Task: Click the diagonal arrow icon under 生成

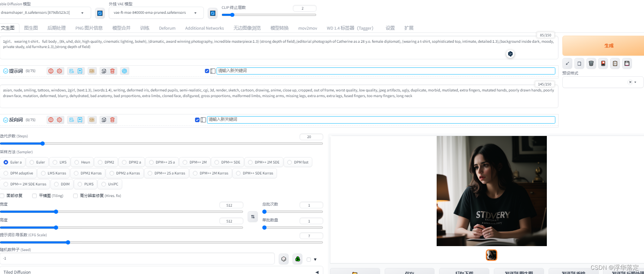Action: [567, 64]
